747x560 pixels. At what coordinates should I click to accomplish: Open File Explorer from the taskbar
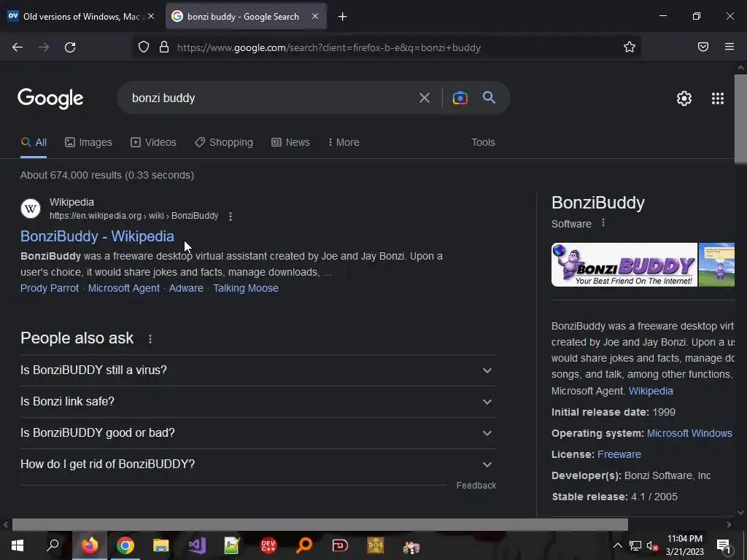(x=160, y=545)
